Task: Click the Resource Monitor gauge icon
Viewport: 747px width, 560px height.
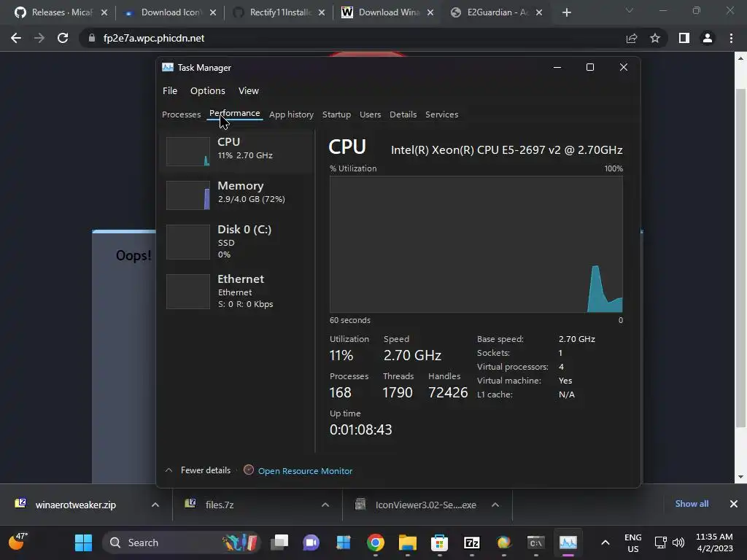Action: pos(248,470)
